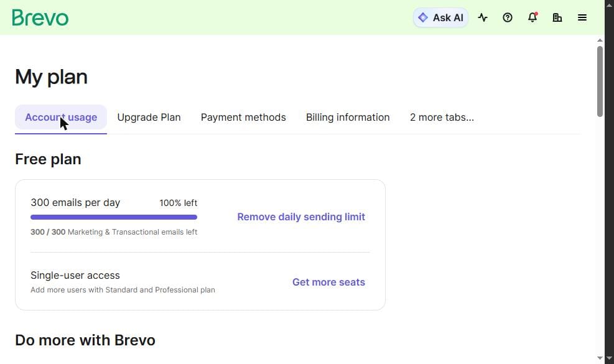Open the notifications bell
Image resolution: width=614 pixels, height=364 pixels.
coord(533,17)
